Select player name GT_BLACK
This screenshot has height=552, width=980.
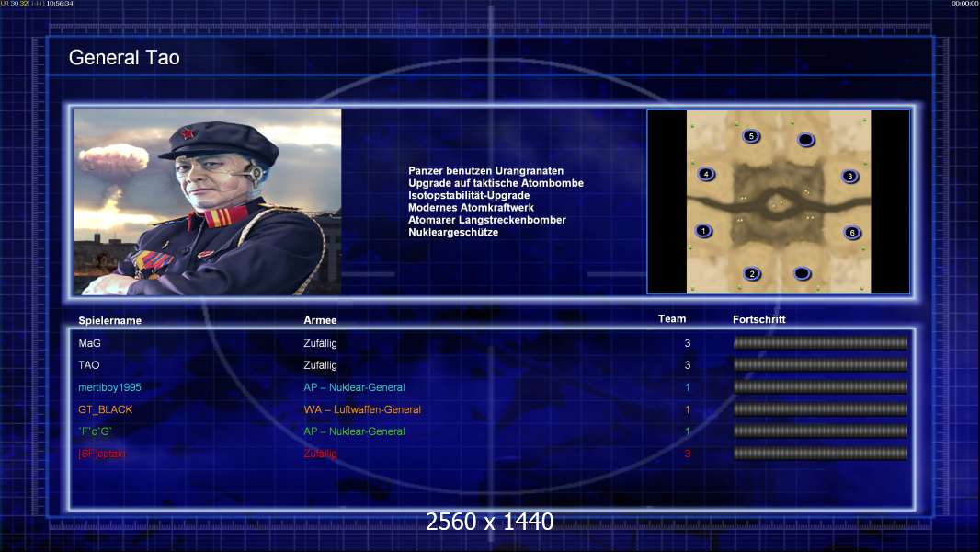click(105, 410)
